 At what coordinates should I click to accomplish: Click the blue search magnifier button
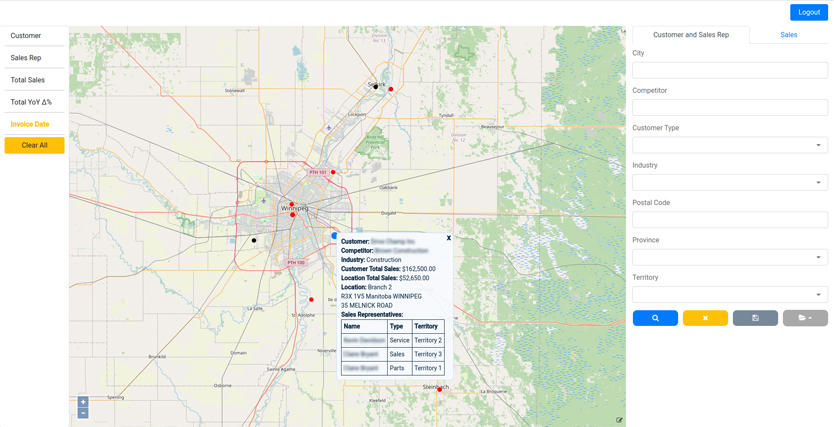tap(655, 318)
